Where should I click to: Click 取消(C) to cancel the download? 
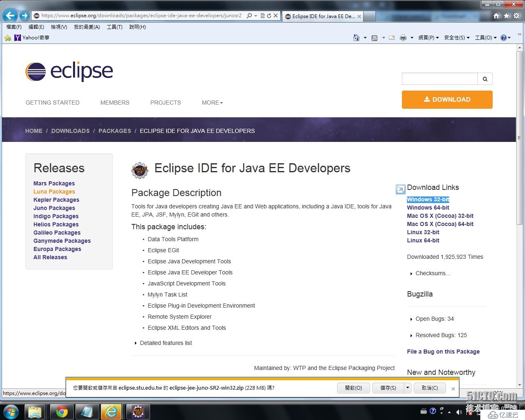[429, 388]
